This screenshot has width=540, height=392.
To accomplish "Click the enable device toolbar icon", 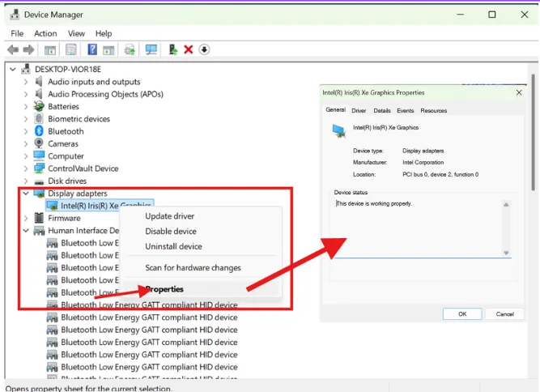I will click(173, 49).
